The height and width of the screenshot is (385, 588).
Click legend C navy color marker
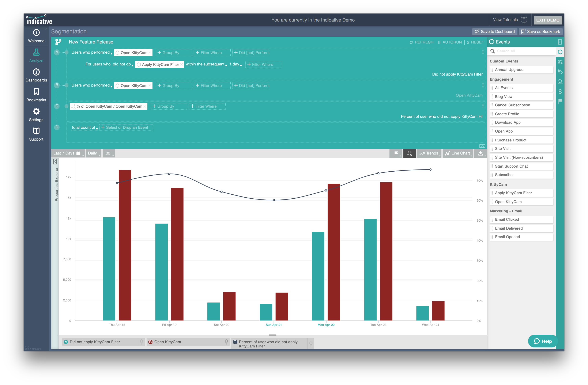click(235, 342)
